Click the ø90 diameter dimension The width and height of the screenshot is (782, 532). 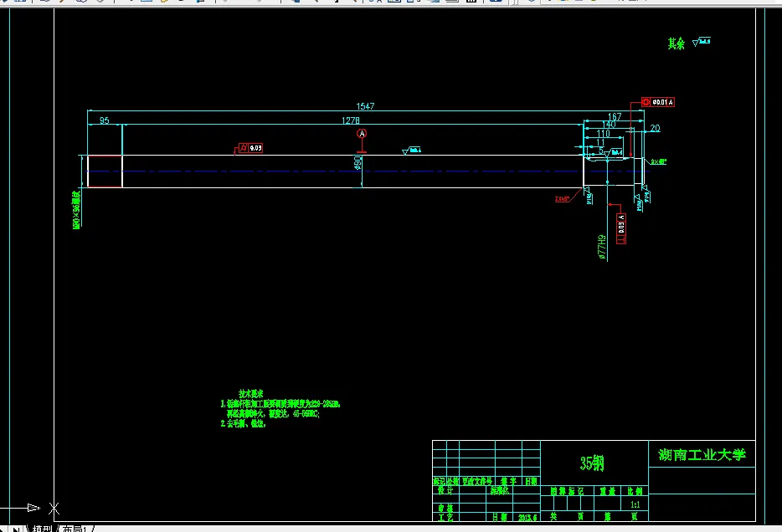tap(358, 163)
